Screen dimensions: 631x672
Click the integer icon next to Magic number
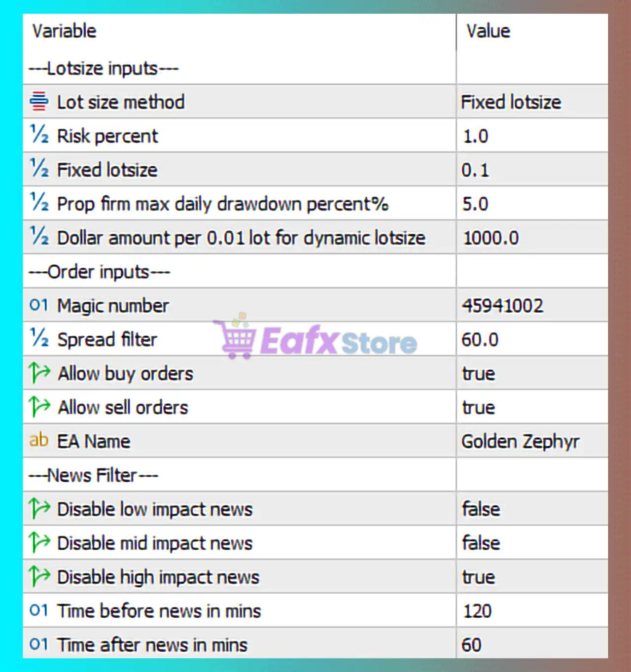39,305
